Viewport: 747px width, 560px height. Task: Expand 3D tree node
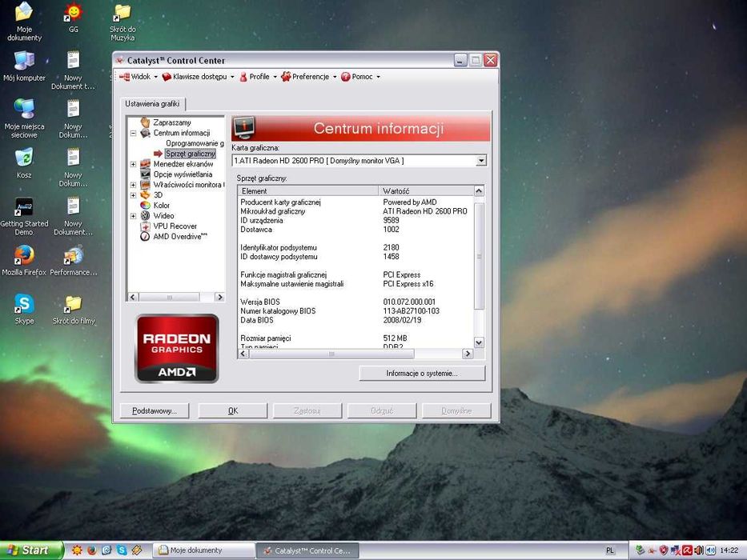133,195
